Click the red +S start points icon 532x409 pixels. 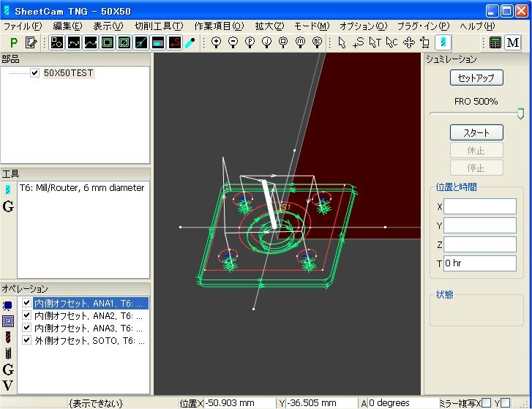[x=175, y=42]
